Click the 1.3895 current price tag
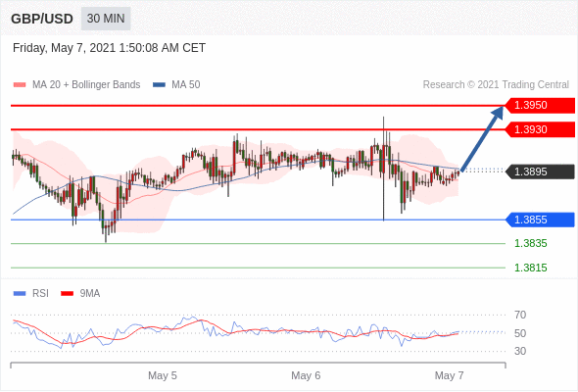The height and width of the screenshot is (392, 578). click(540, 171)
